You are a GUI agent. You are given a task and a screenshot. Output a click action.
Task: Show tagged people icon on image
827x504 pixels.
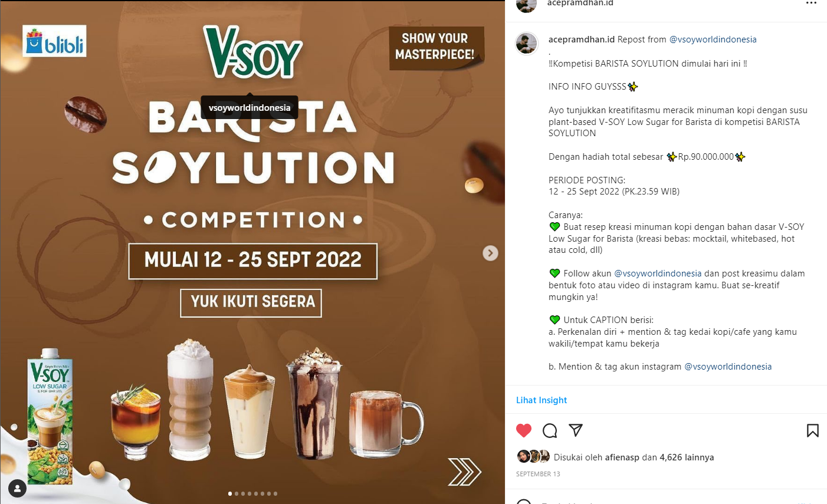click(17, 489)
